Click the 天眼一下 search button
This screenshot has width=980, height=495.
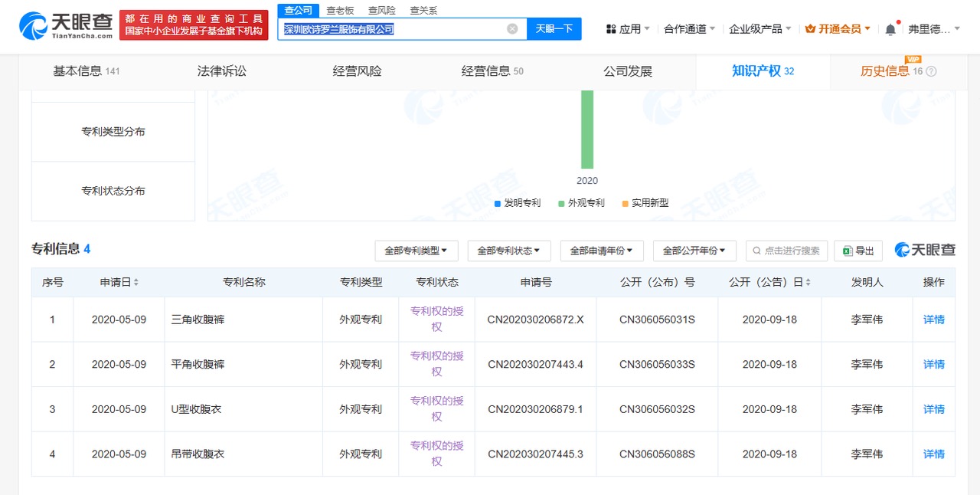(x=554, y=29)
